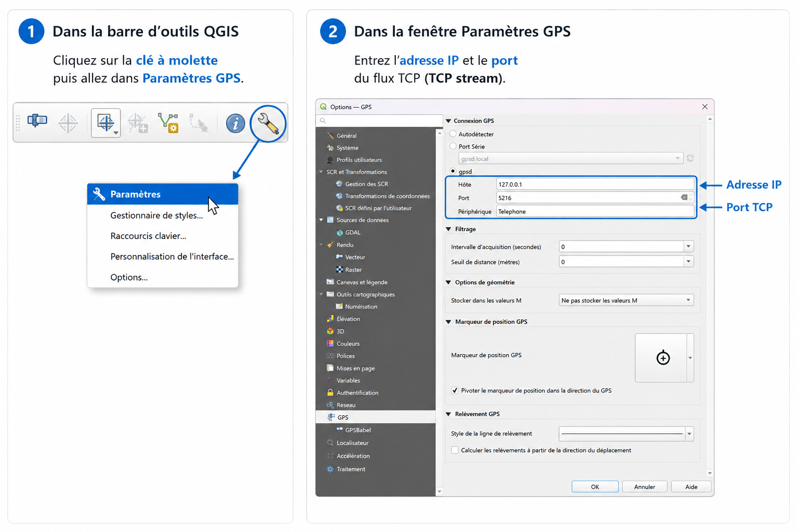Select the vertex editing tool icon

[168, 123]
